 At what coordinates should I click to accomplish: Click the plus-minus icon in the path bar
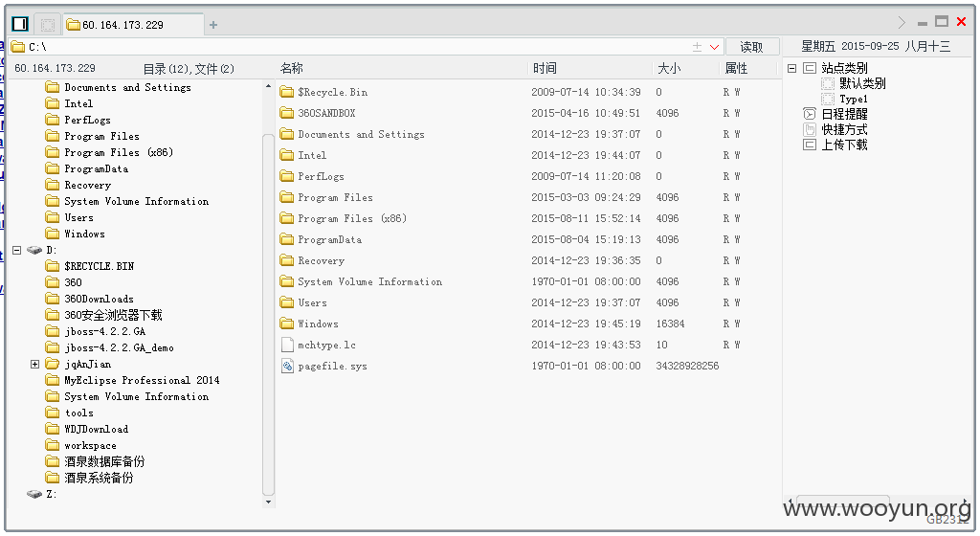[697, 47]
